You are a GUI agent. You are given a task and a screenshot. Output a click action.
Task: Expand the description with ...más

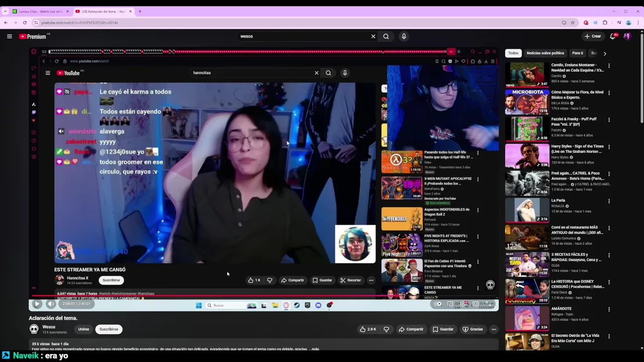pyautogui.click(x=314, y=348)
